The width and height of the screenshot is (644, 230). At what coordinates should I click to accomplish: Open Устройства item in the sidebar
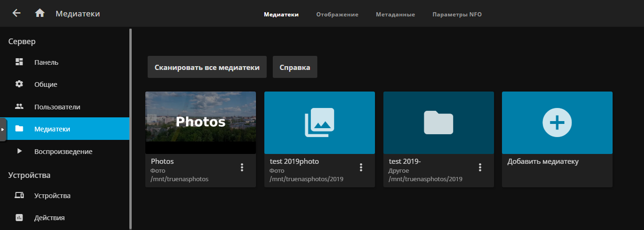point(52,196)
